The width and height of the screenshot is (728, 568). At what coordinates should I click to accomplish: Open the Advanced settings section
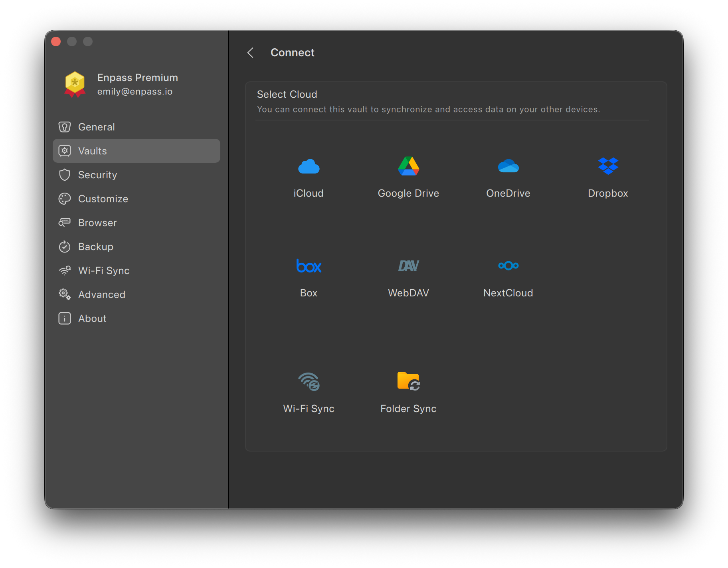click(x=136, y=294)
